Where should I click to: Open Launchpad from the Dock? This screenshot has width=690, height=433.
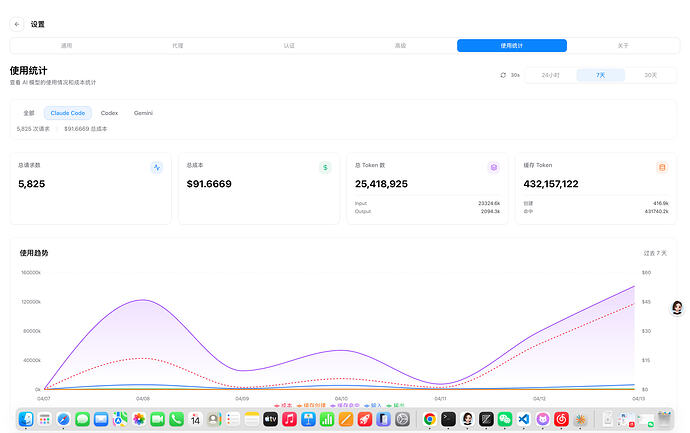(44, 419)
